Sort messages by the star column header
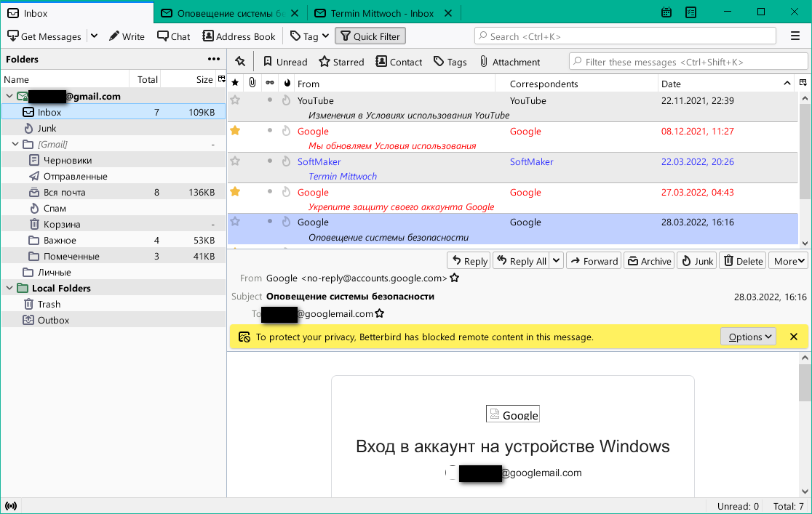The image size is (812, 514). (235, 84)
